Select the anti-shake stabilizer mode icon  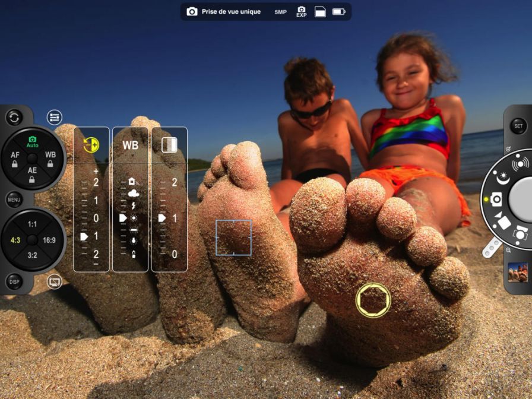click(520, 163)
